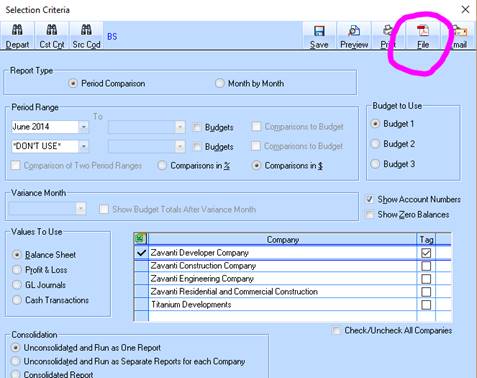Click the green select-all grid header icon
This screenshot has width=477, height=378.
140,239
